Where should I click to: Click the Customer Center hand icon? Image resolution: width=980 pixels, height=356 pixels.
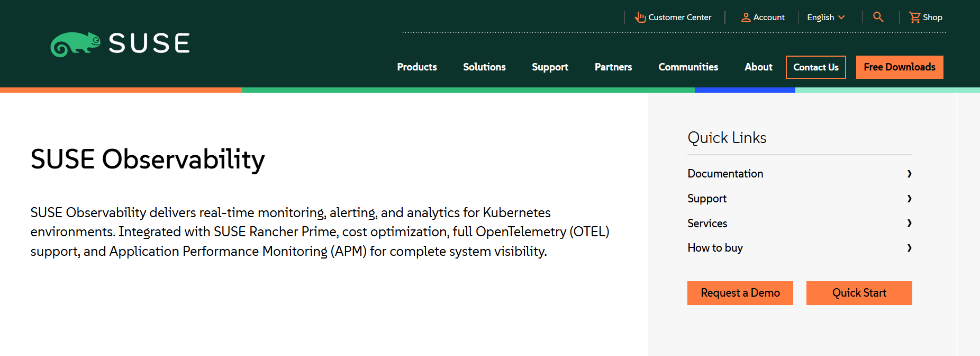[x=640, y=17]
